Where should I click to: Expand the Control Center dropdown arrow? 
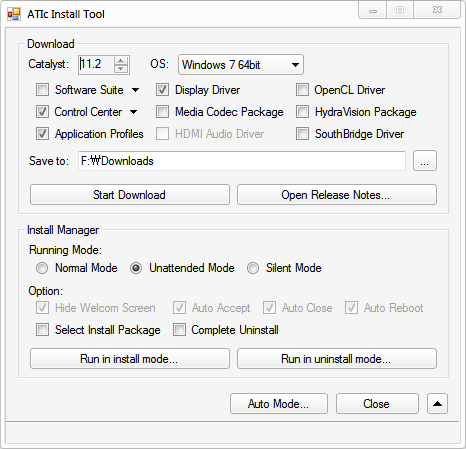point(133,112)
